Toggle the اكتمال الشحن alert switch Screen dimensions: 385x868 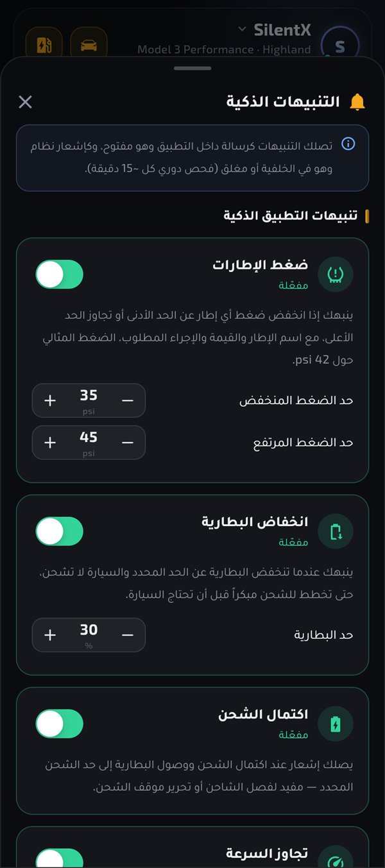pos(60,724)
